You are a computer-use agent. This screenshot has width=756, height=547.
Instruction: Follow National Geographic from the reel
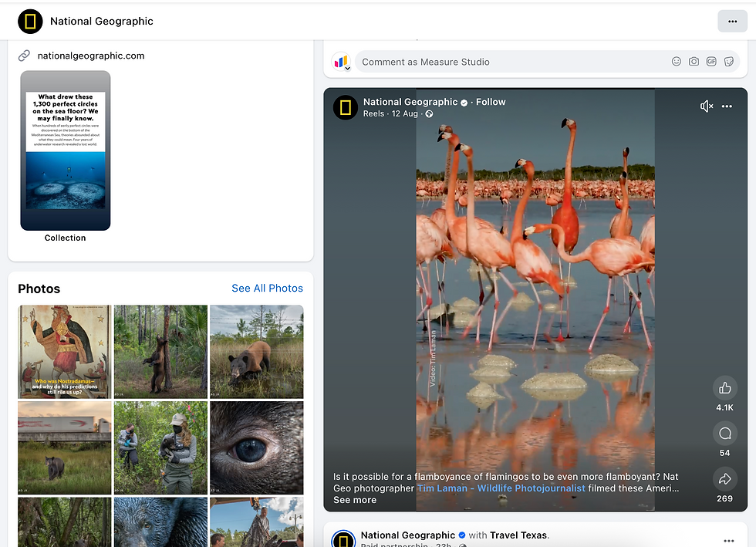491,102
